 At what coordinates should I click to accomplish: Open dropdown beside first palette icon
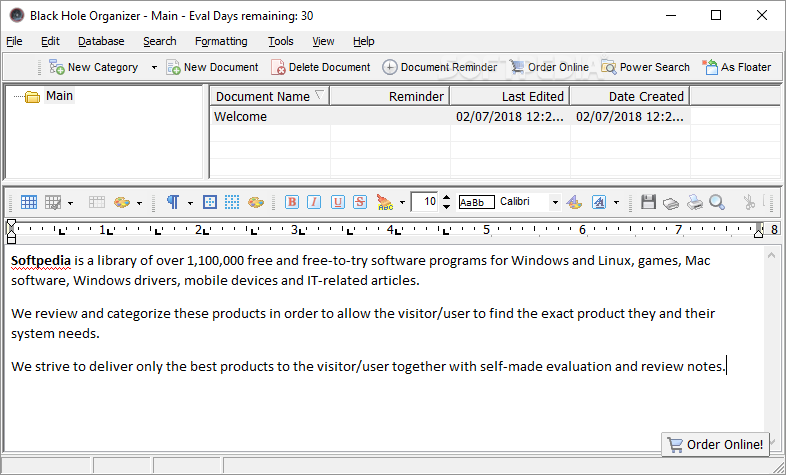(139, 203)
